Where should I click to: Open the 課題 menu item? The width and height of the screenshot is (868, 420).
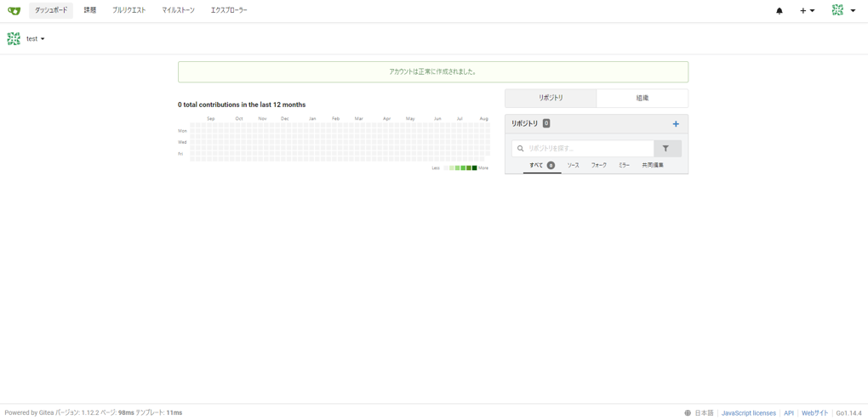[x=90, y=10]
